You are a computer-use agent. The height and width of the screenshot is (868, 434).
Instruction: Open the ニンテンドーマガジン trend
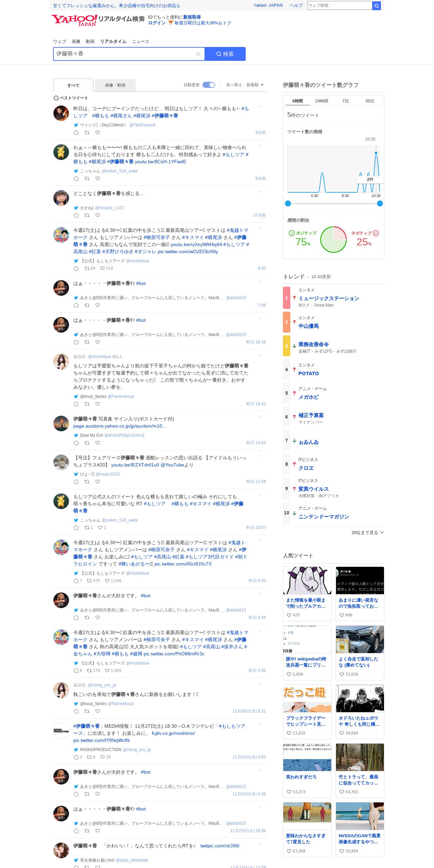point(323,517)
